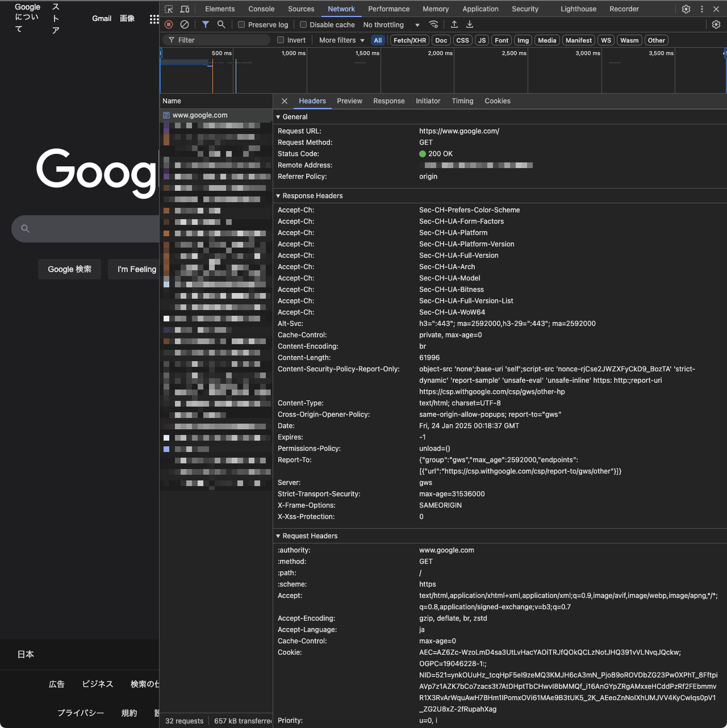Show the Response tab of request
Viewport: 727px width, 728px height.
pos(389,101)
